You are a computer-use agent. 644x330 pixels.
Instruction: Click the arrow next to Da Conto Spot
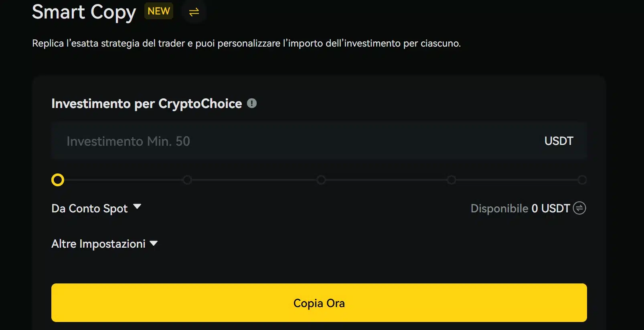[138, 207]
